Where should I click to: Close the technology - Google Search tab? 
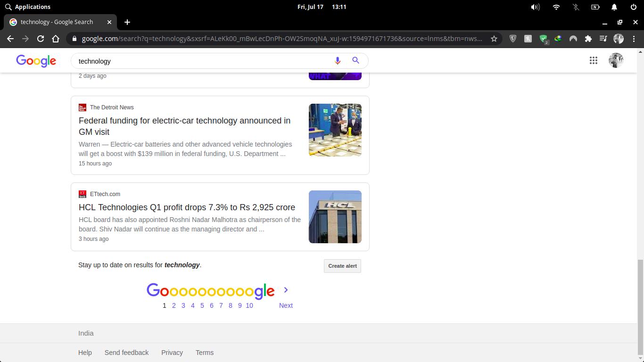pyautogui.click(x=109, y=22)
